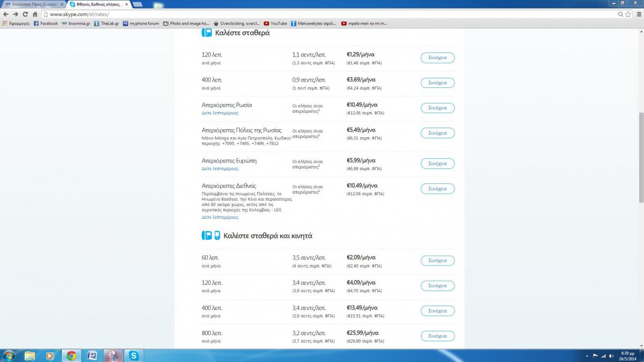The height and width of the screenshot is (362, 644).
Task: Open Skype from the taskbar
Action: point(133,355)
